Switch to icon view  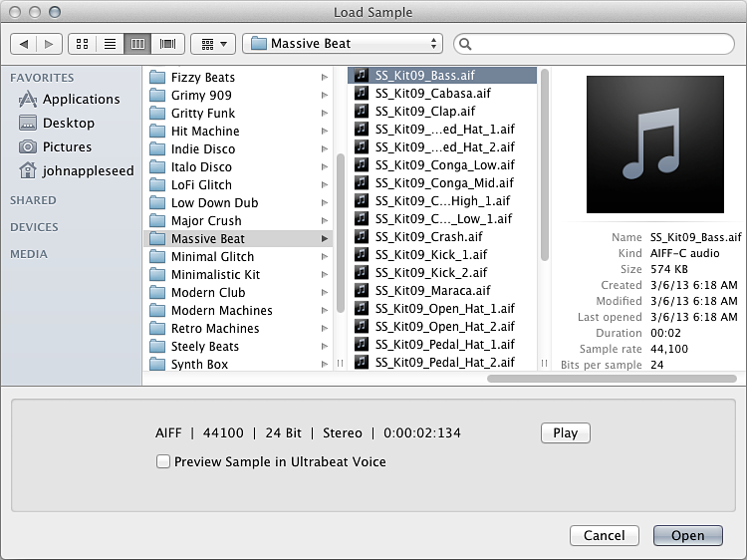pyautogui.click(x=82, y=44)
